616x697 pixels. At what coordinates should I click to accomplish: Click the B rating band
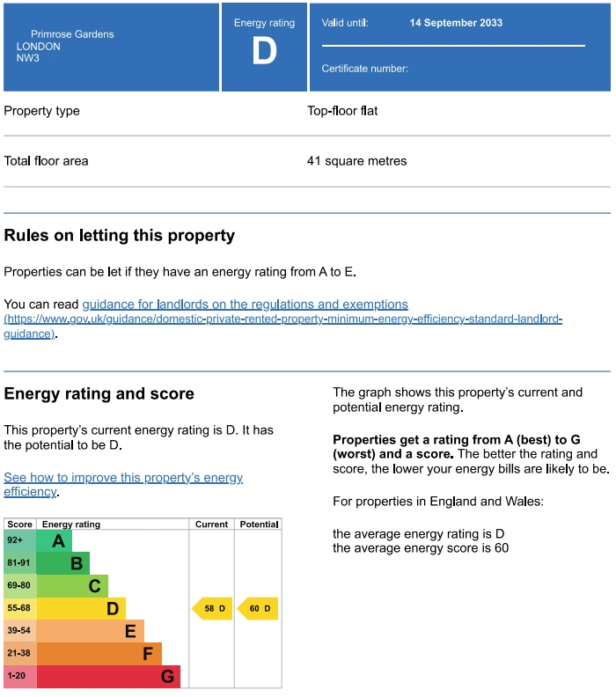63,563
